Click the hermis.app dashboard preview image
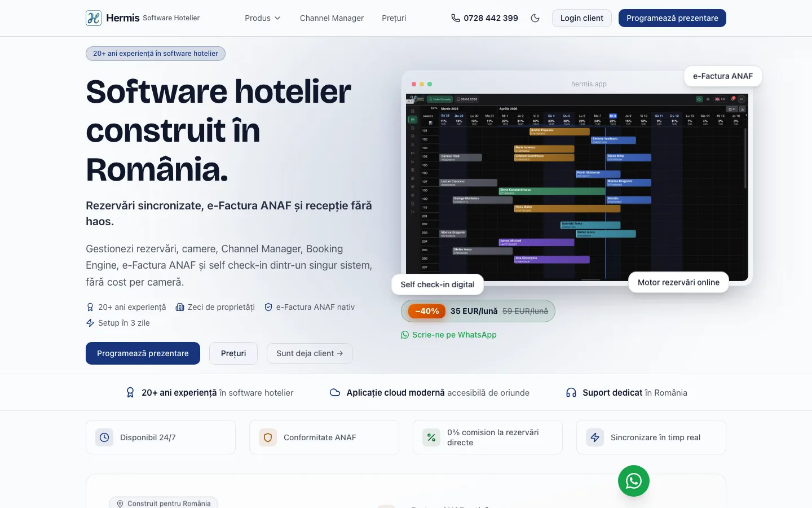812x508 pixels. 577,187
